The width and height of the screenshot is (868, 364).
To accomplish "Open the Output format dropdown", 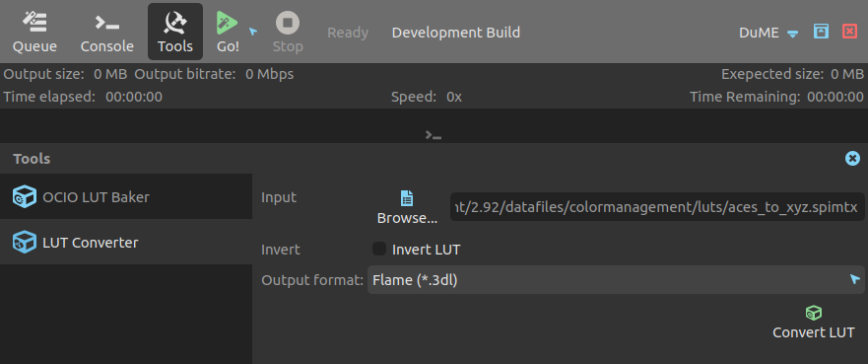I will 616,280.
